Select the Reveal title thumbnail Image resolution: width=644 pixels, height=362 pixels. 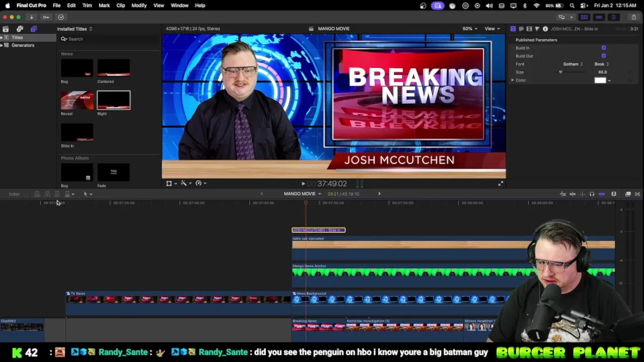click(77, 100)
